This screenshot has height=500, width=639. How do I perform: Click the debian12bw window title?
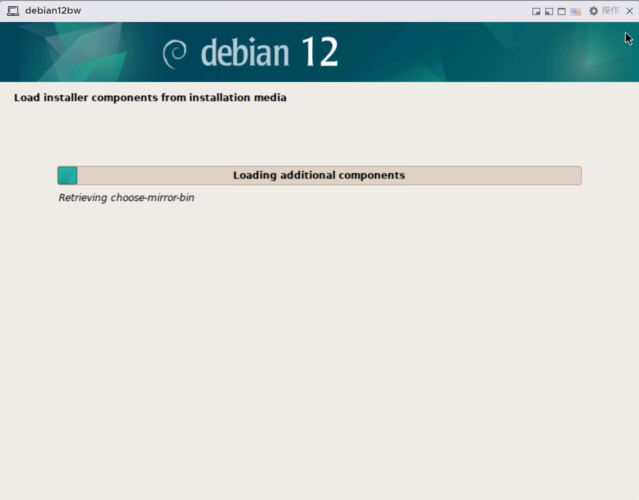52,10
